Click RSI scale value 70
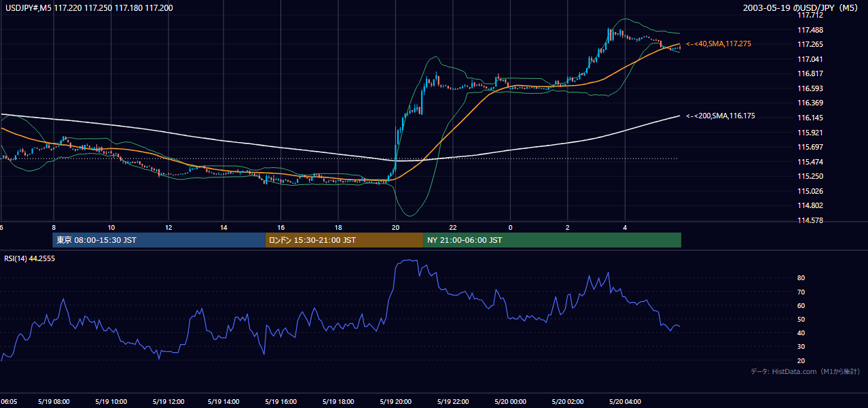868x408 pixels. click(801, 292)
